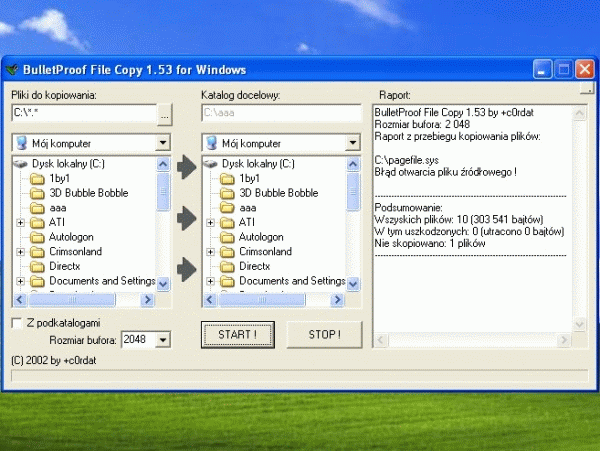Click the Dysk lokalny (C:) drive icon in destination tree

(x=210, y=164)
